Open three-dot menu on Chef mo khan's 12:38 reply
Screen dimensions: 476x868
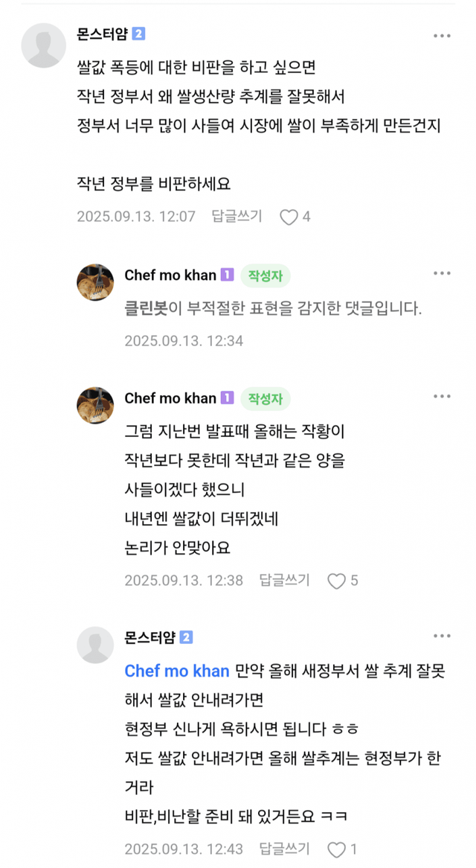pos(442,397)
